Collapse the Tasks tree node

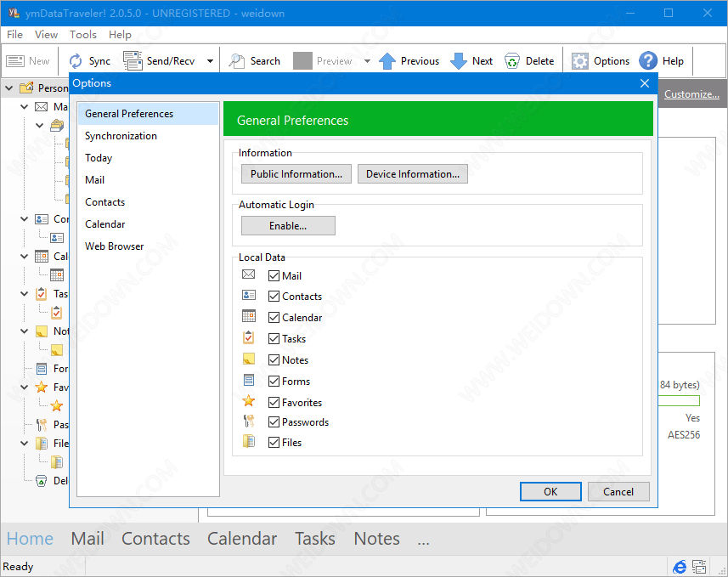coord(24,294)
